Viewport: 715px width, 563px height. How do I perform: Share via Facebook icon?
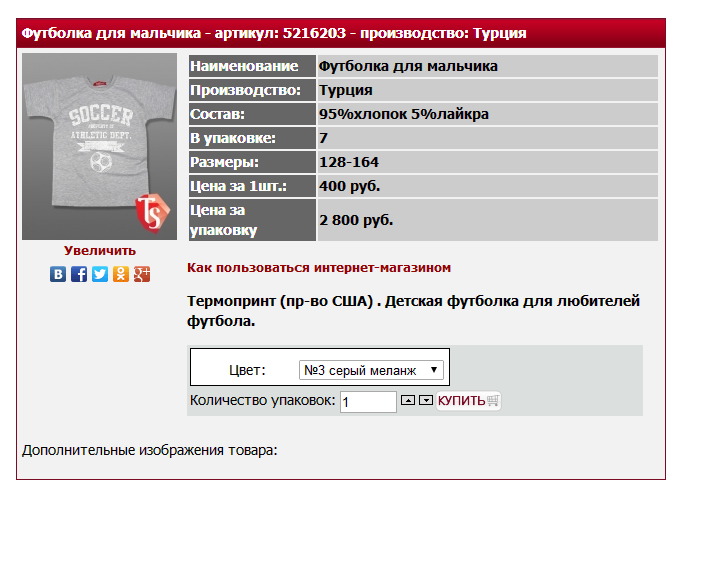79,274
